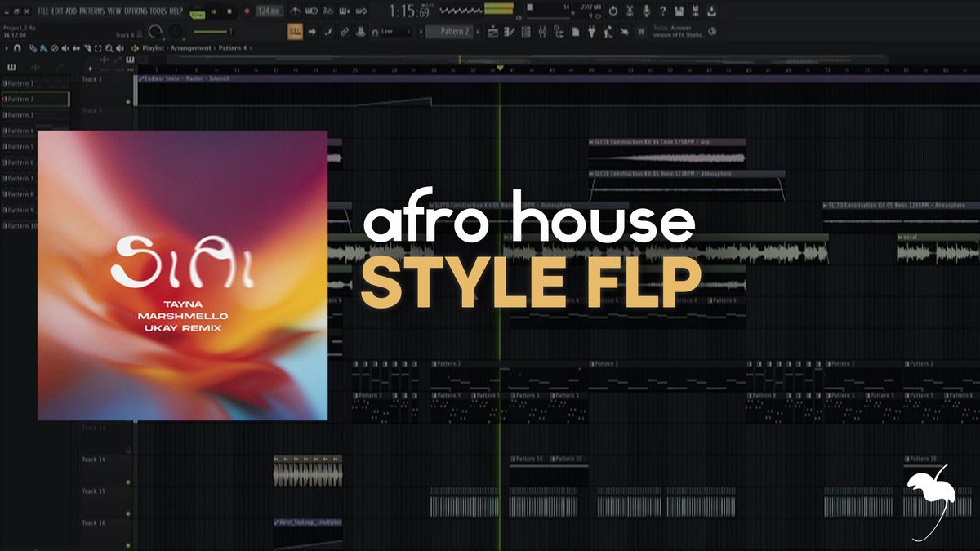The width and height of the screenshot is (980, 551).
Task: Select the playlist Mute tool
Action: click(65, 48)
